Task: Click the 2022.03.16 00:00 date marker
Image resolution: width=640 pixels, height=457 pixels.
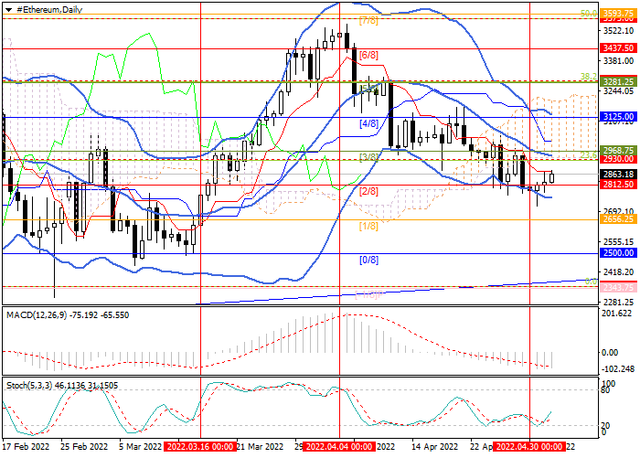Action: pyautogui.click(x=200, y=446)
